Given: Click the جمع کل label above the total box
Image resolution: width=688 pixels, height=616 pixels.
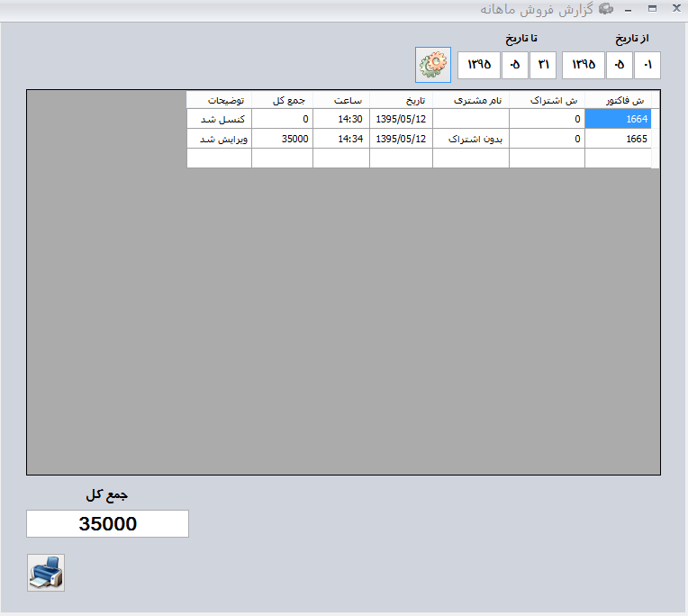Looking at the screenshot, I should (106, 495).
